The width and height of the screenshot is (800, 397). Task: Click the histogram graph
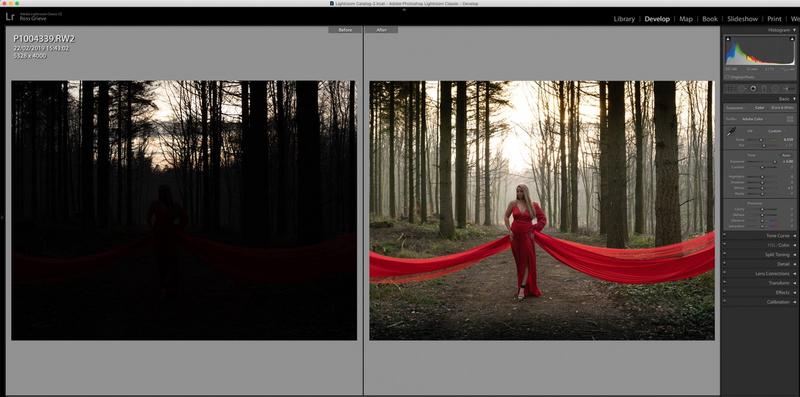click(760, 51)
